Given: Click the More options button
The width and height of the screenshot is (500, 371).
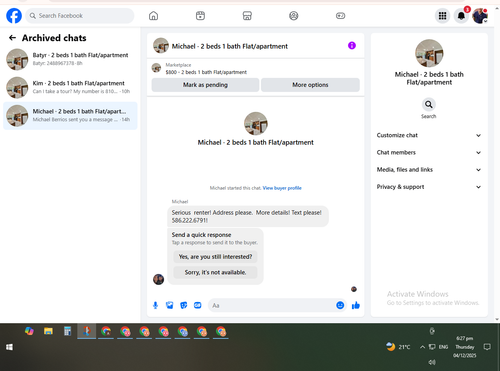Looking at the screenshot, I should (310, 85).
